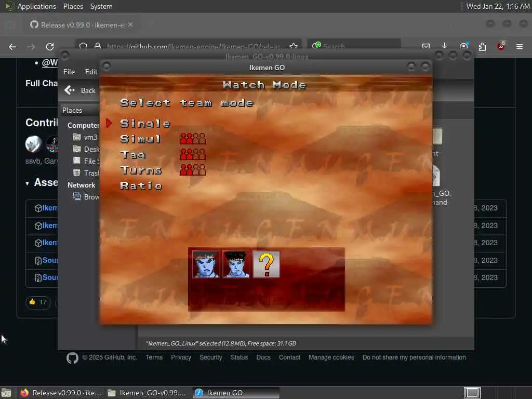532x399 pixels.
Task: Open the first Source code asset link
Action: click(x=50, y=260)
